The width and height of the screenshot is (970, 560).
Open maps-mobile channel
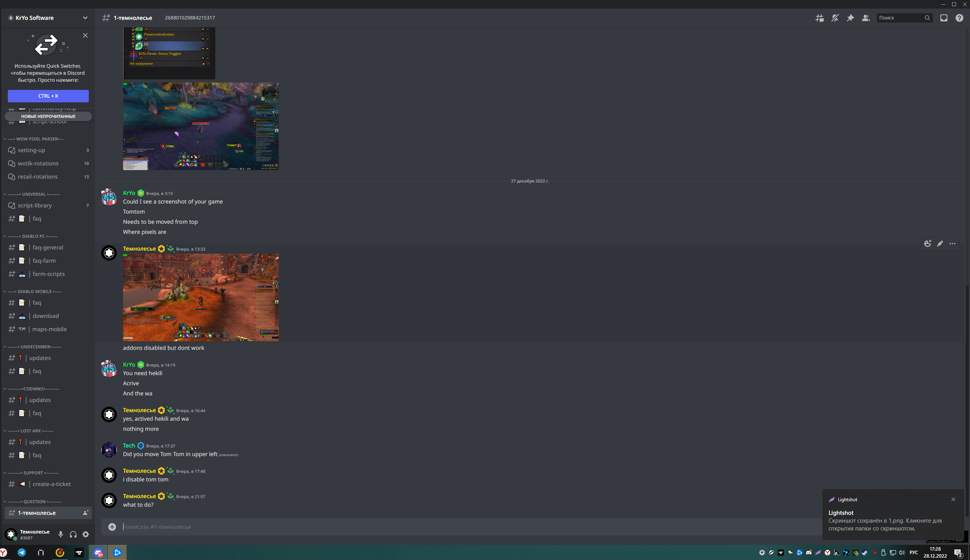coord(48,329)
